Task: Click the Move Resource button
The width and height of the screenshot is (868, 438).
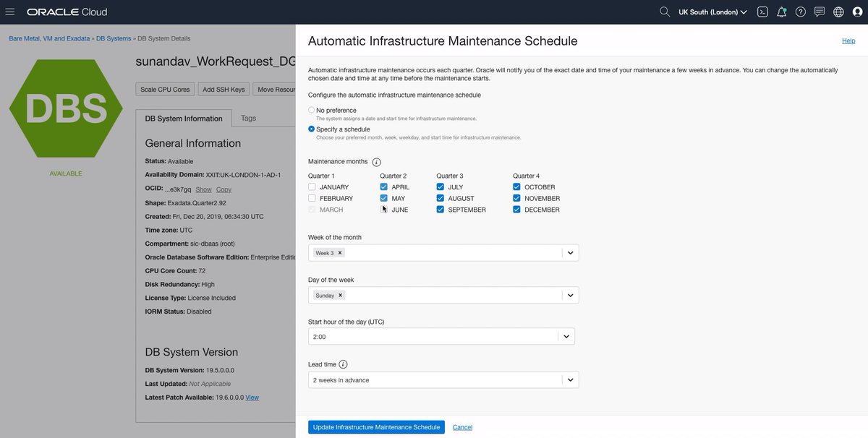Action: pos(275,90)
